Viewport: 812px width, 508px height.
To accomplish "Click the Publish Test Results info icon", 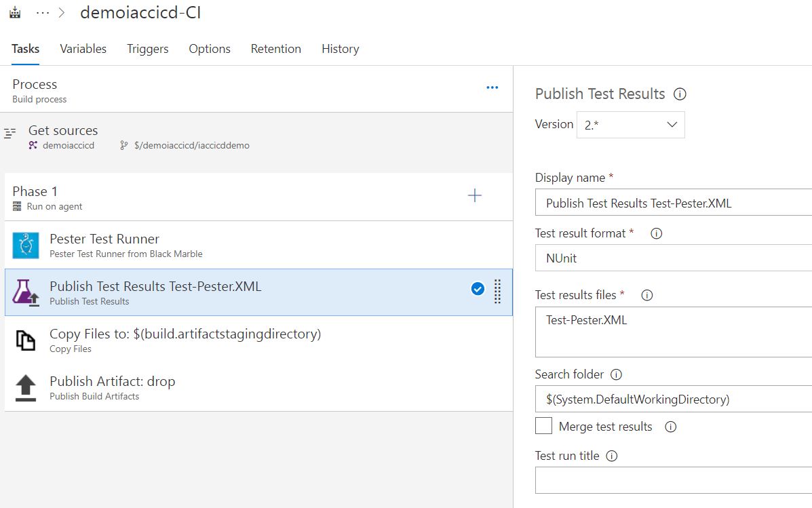I will pyautogui.click(x=680, y=94).
